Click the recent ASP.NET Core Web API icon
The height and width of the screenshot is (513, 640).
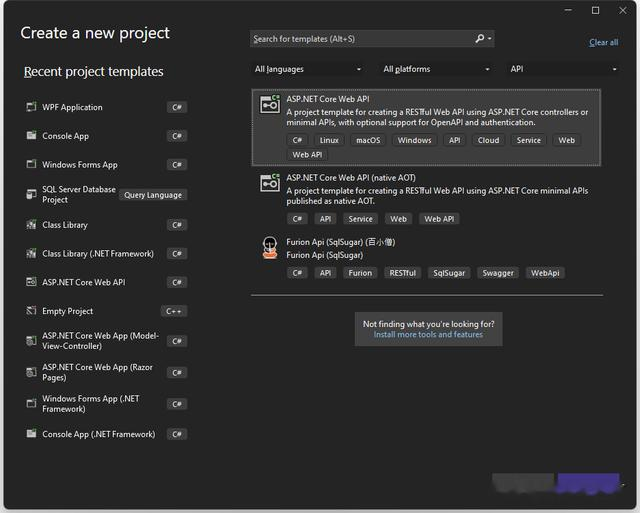click(x=31, y=282)
